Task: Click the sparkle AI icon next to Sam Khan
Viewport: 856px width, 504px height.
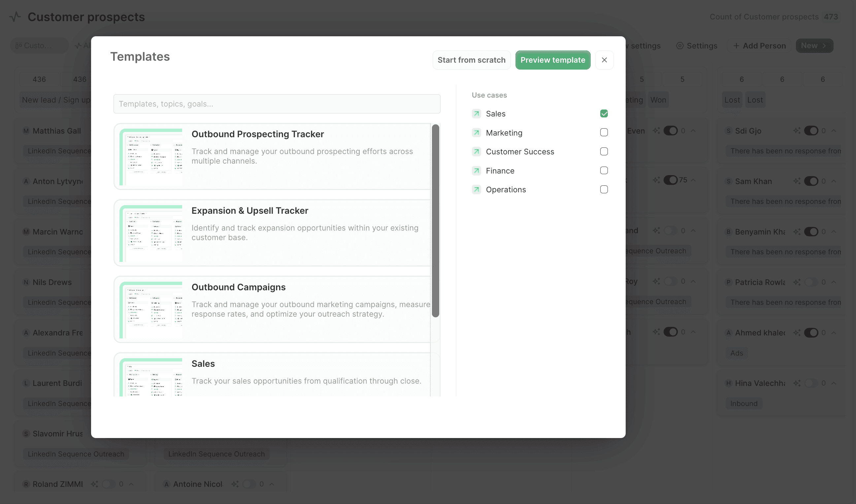Action: point(797,181)
